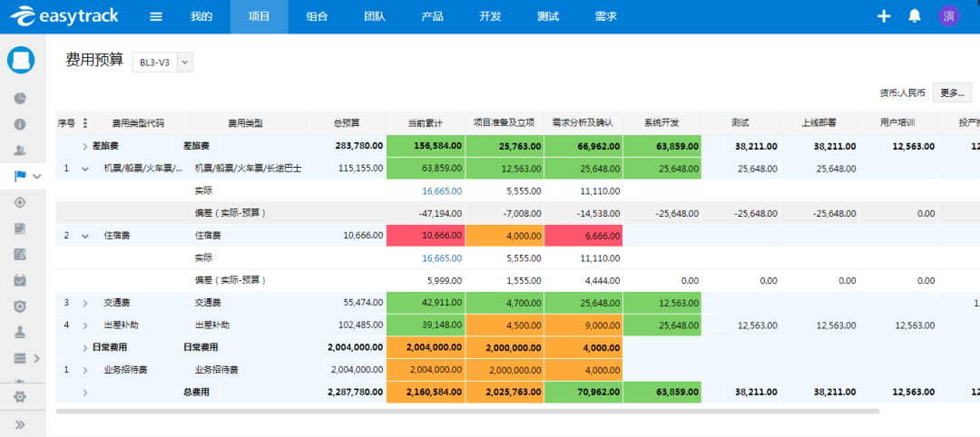980x437 pixels.
Task: Click the 当前累计 column header
Action: [426, 123]
